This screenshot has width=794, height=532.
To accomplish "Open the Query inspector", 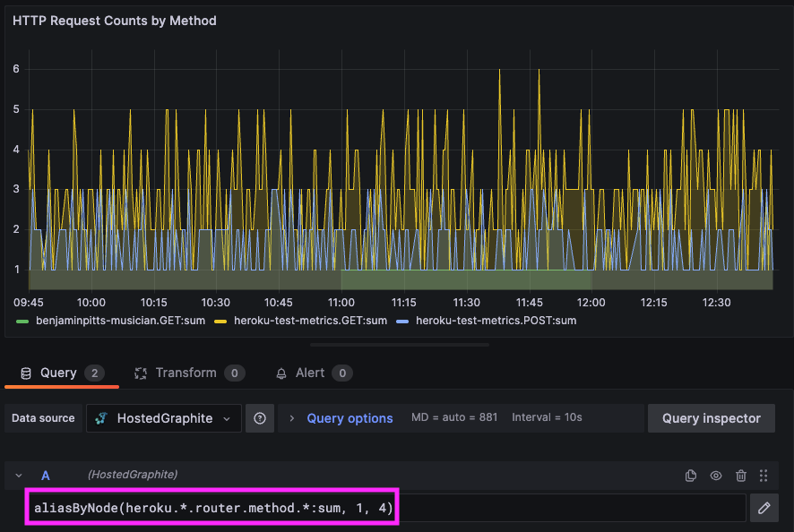I will coord(711,418).
